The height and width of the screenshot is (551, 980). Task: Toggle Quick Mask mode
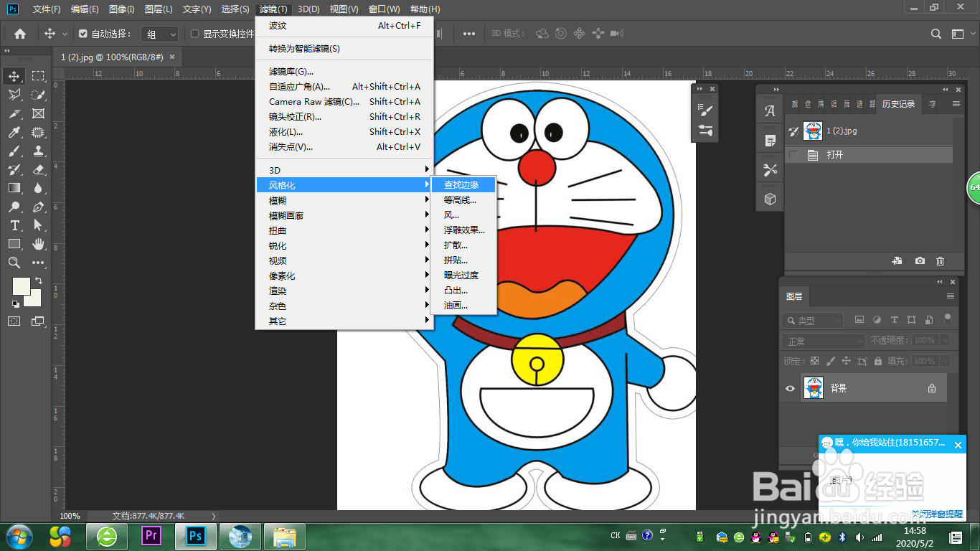(14, 321)
